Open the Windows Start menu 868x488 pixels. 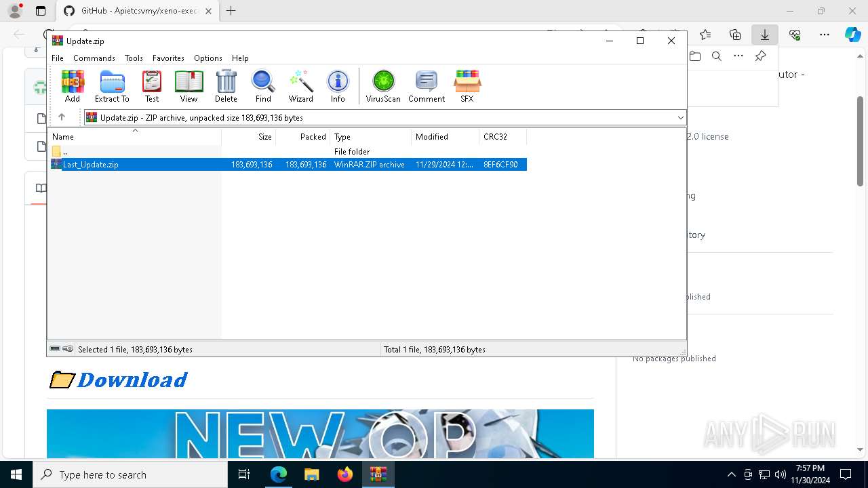[x=16, y=474]
